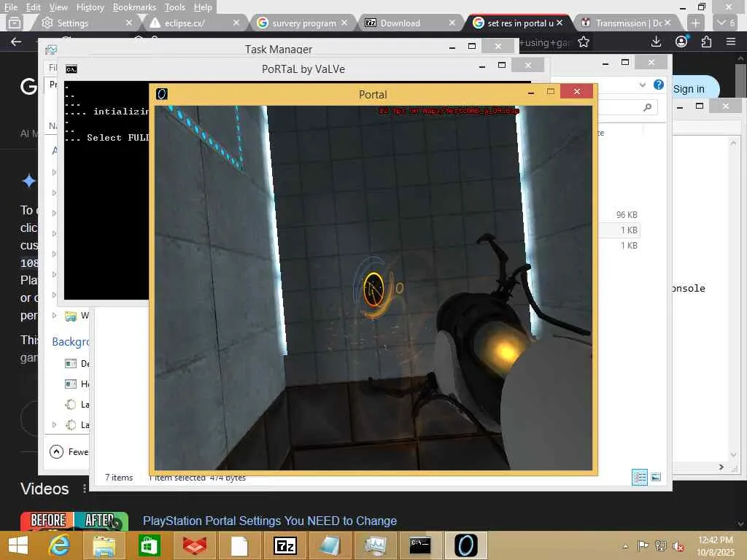Viewport: 747px width, 560px height.
Task: Open the muted volume tray icon
Action: [678, 546]
